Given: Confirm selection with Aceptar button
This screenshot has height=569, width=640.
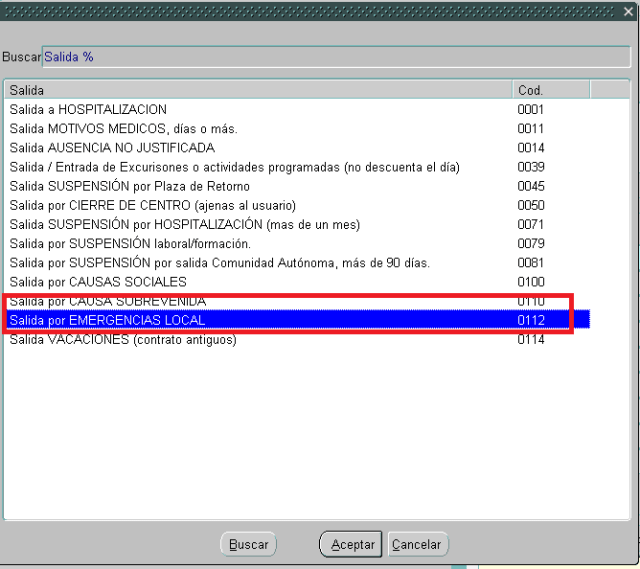Looking at the screenshot, I should [x=352, y=544].
